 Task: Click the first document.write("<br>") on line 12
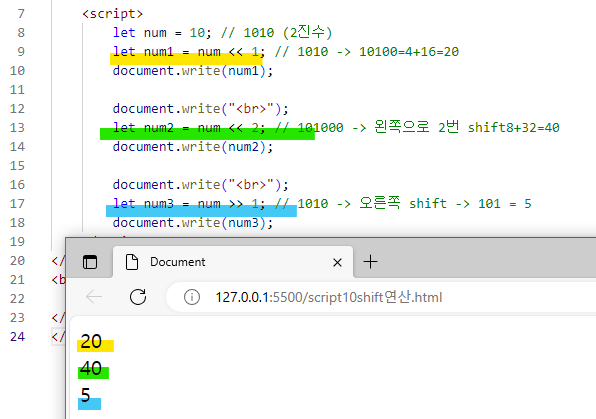pyautogui.click(x=201, y=109)
